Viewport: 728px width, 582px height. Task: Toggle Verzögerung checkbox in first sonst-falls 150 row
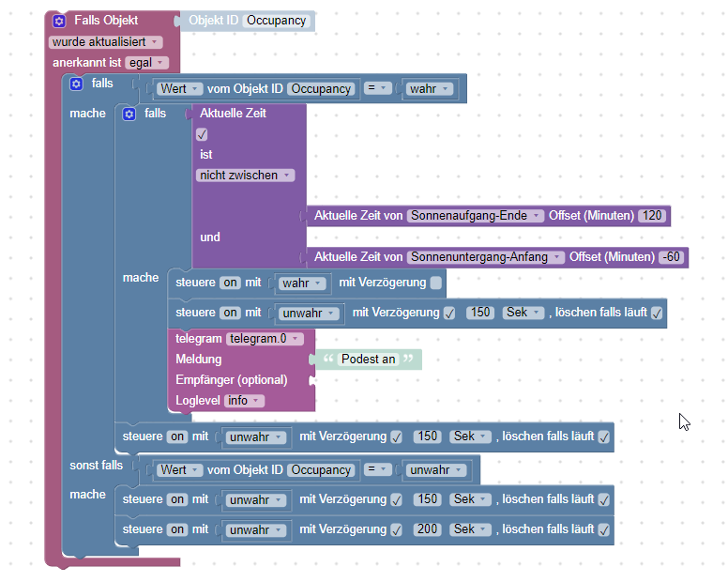click(x=396, y=499)
